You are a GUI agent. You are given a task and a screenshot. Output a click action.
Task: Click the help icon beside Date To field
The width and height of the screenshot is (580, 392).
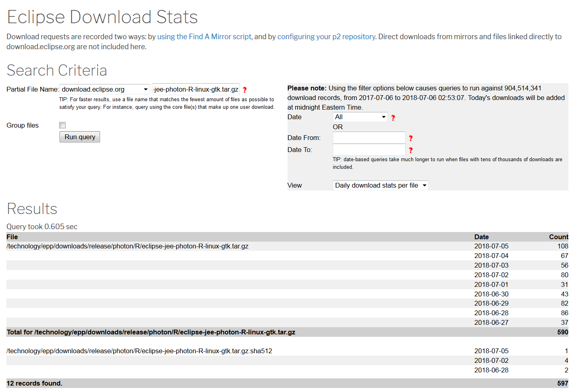pyautogui.click(x=410, y=150)
